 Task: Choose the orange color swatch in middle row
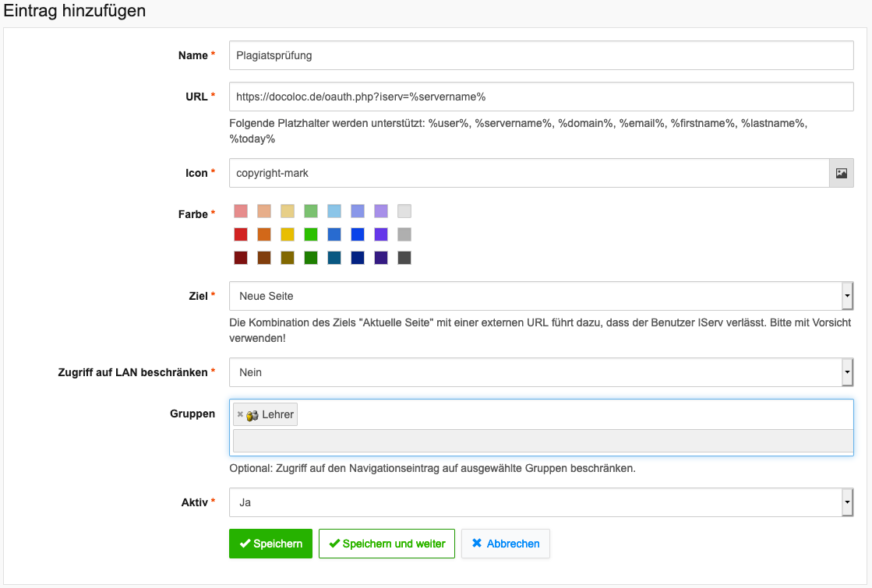264,234
